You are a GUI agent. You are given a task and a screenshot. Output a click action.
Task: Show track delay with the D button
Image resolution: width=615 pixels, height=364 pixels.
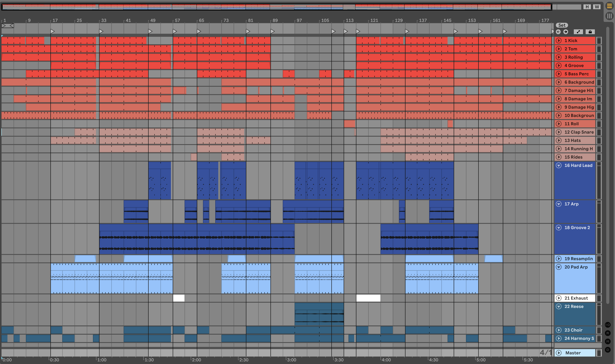608,350
